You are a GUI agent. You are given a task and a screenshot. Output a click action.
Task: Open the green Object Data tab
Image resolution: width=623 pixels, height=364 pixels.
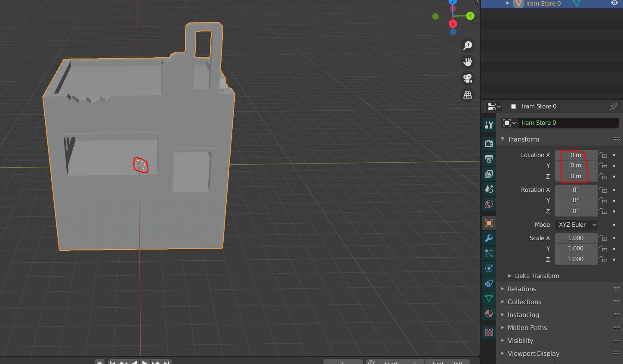(x=489, y=298)
